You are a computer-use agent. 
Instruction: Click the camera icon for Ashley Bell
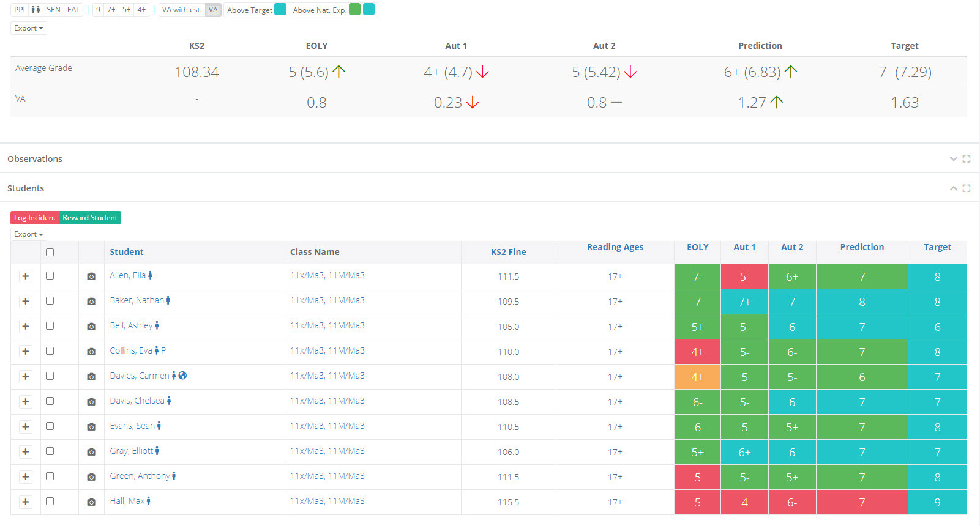[x=91, y=327]
